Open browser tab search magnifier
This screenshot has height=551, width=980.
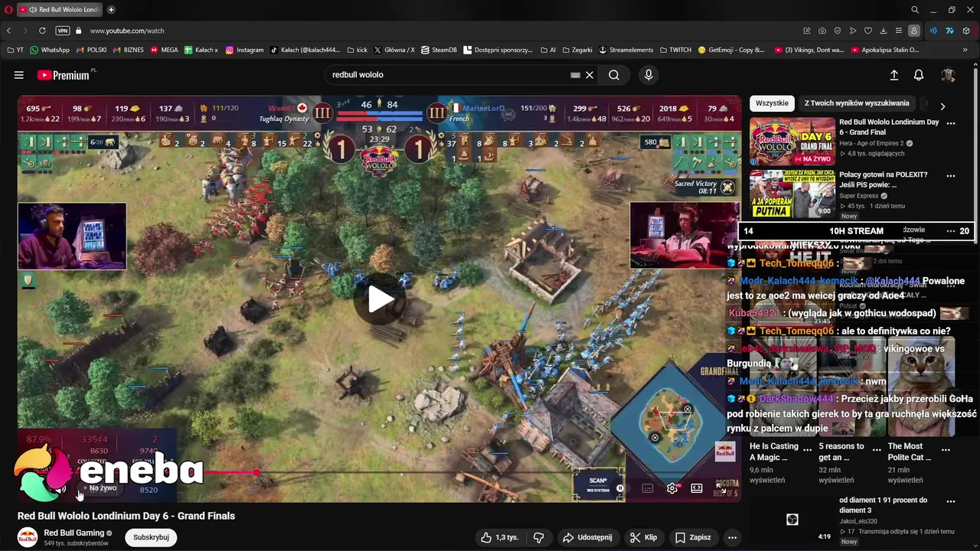915,10
